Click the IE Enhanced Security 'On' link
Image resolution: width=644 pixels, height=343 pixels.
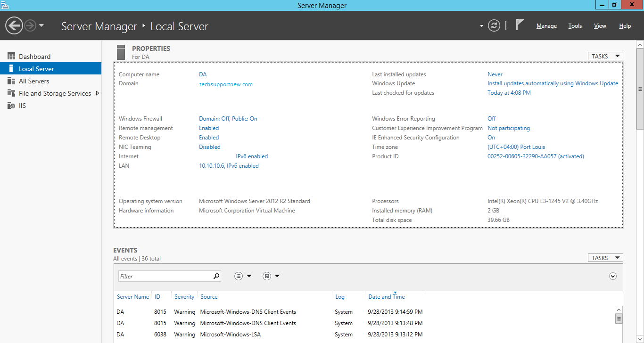491,138
